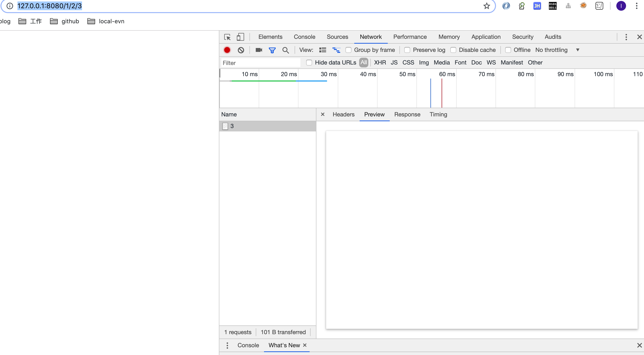Switch to large request rows view icon
The image size is (644, 355).
tap(322, 50)
